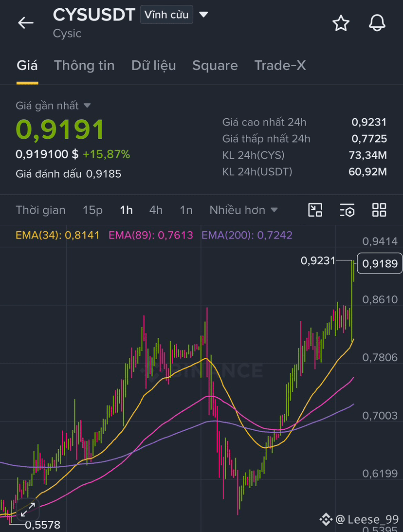Select the Thời gian chart mode
The height and width of the screenshot is (532, 403).
[40, 210]
